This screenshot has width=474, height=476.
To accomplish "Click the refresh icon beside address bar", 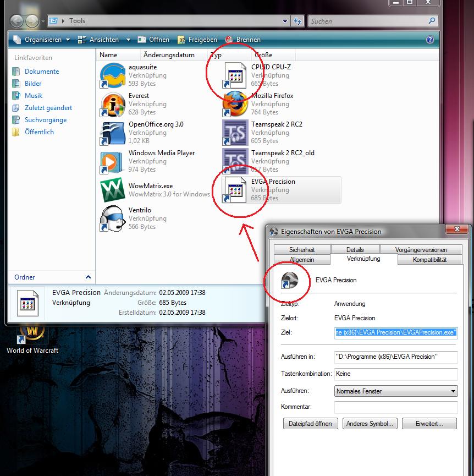I will 297,21.
